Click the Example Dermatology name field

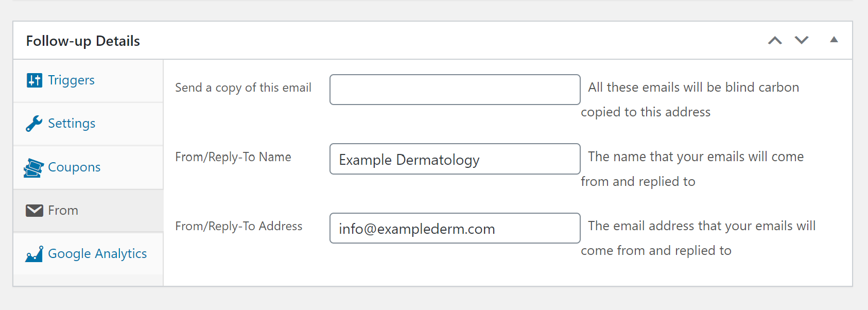click(x=455, y=159)
